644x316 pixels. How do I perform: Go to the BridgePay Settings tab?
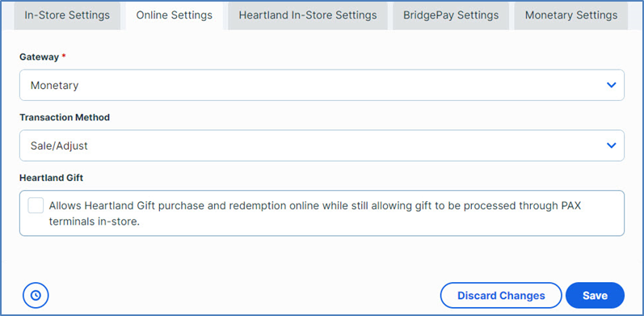(x=451, y=15)
